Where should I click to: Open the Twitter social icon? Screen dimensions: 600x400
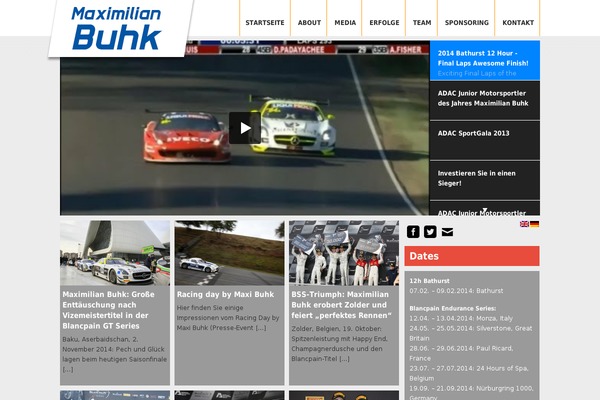(430, 232)
